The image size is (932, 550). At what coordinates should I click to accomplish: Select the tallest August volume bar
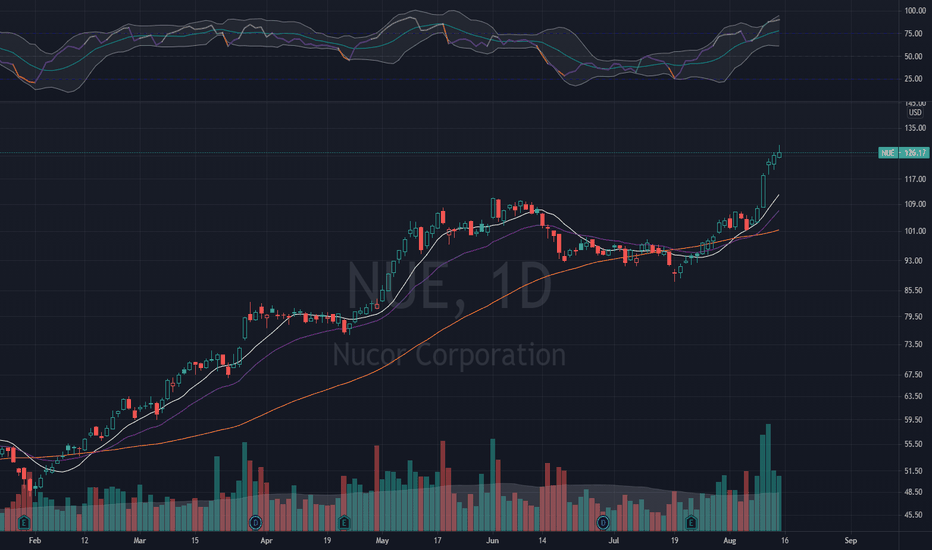(x=768, y=477)
